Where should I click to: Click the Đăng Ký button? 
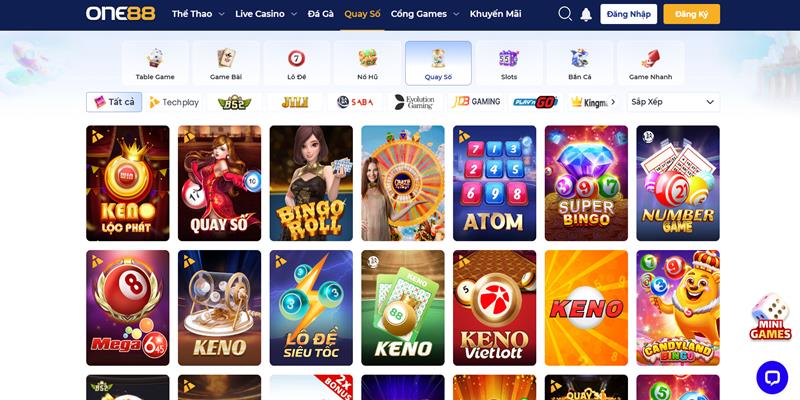click(691, 14)
